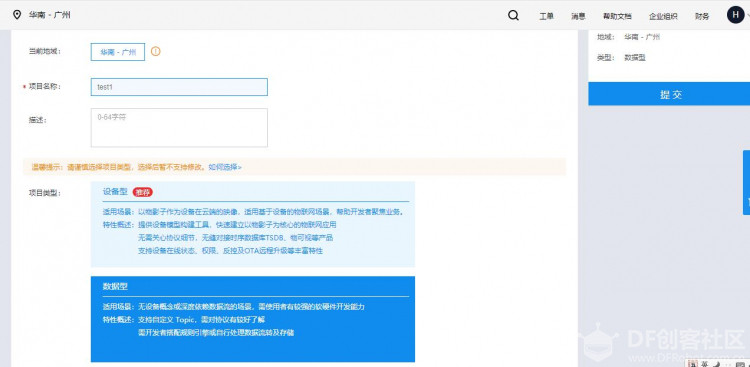Select the 华南 - 广州 region button in form

(118, 52)
